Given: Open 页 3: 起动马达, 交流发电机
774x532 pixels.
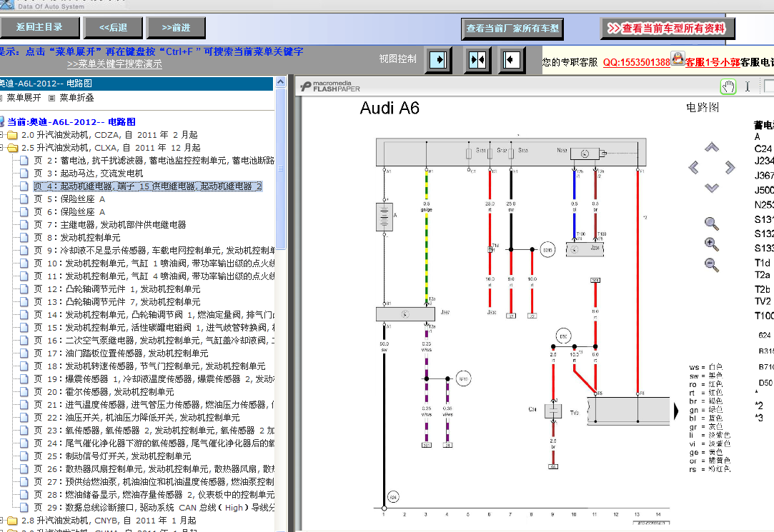Looking at the screenshot, I should [x=89, y=173].
